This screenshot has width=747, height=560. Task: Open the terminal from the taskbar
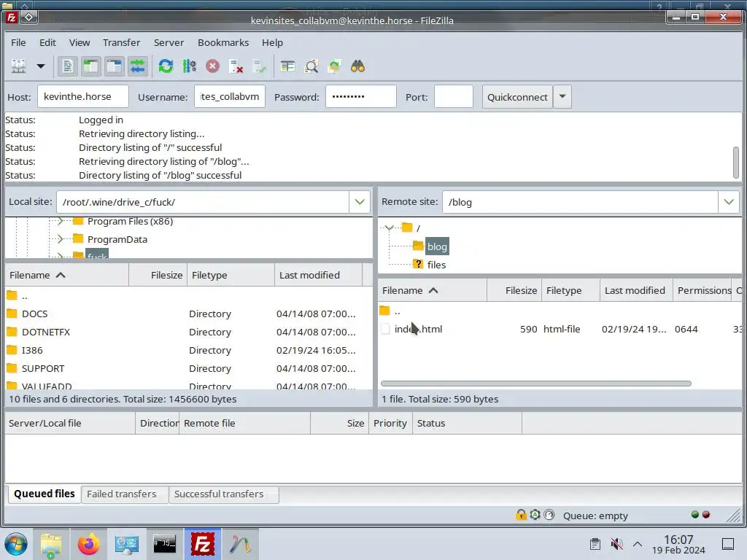(164, 544)
